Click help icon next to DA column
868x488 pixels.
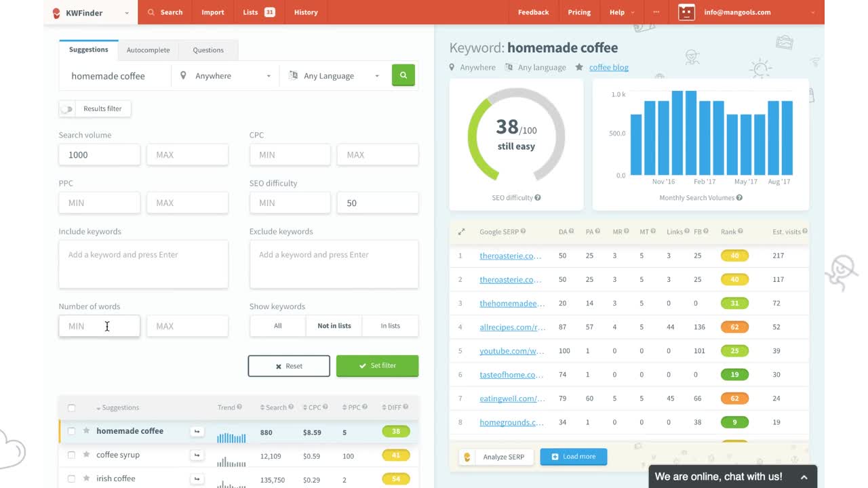571,232
